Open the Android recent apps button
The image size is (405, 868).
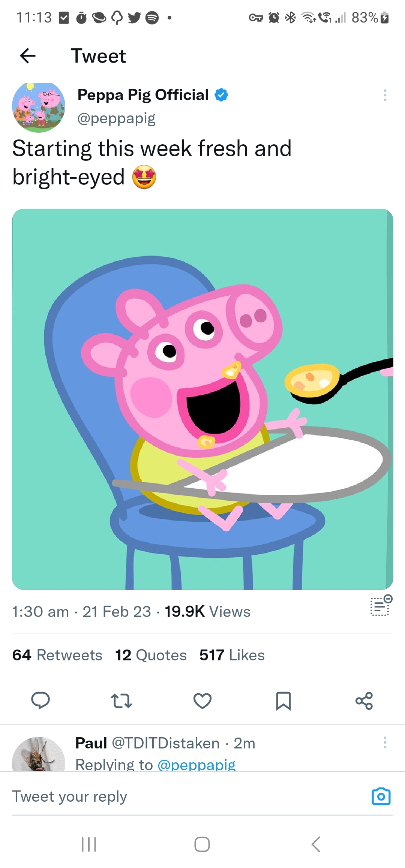(89, 844)
